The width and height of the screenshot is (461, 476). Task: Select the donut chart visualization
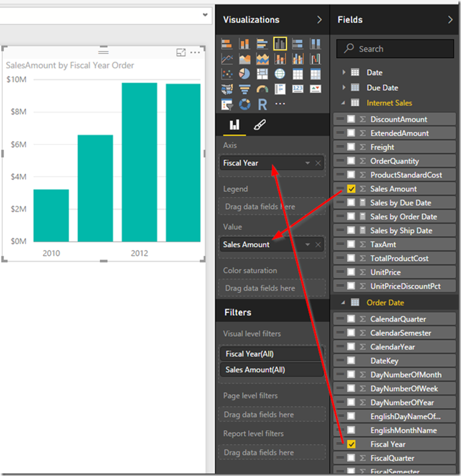(x=245, y=104)
